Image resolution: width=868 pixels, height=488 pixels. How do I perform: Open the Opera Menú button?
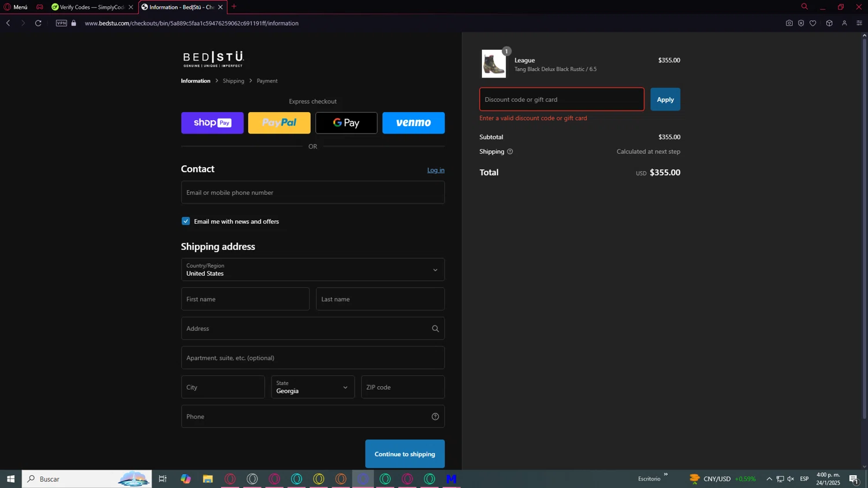16,7
